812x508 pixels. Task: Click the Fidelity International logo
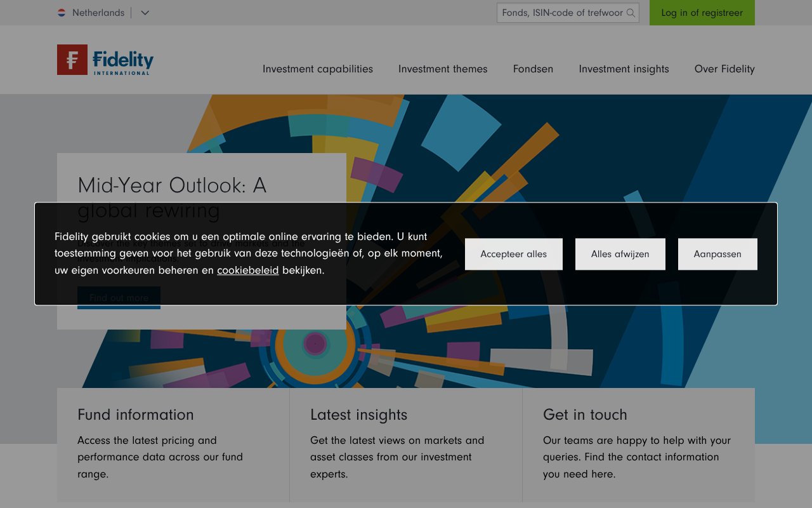tap(104, 60)
